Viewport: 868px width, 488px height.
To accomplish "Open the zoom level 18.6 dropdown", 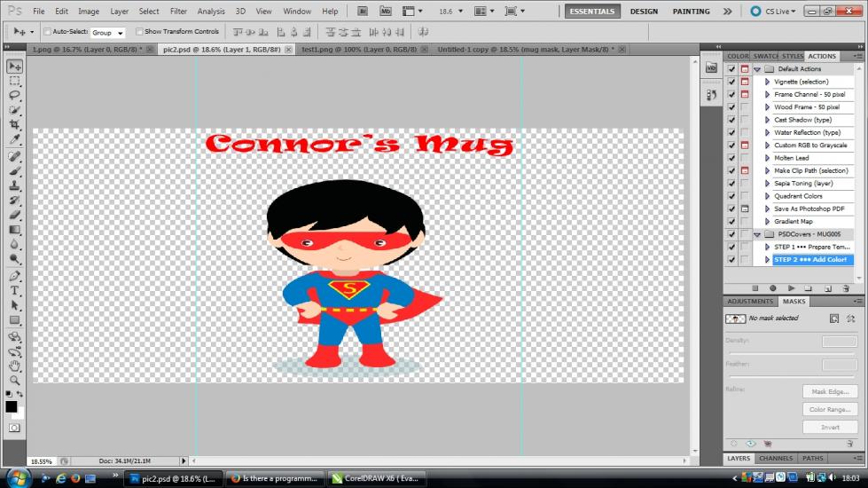I will click(x=460, y=11).
